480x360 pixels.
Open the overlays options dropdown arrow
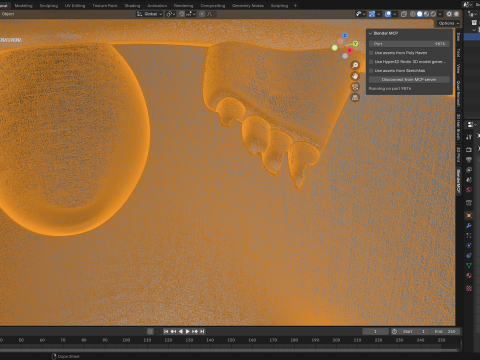click(395, 14)
